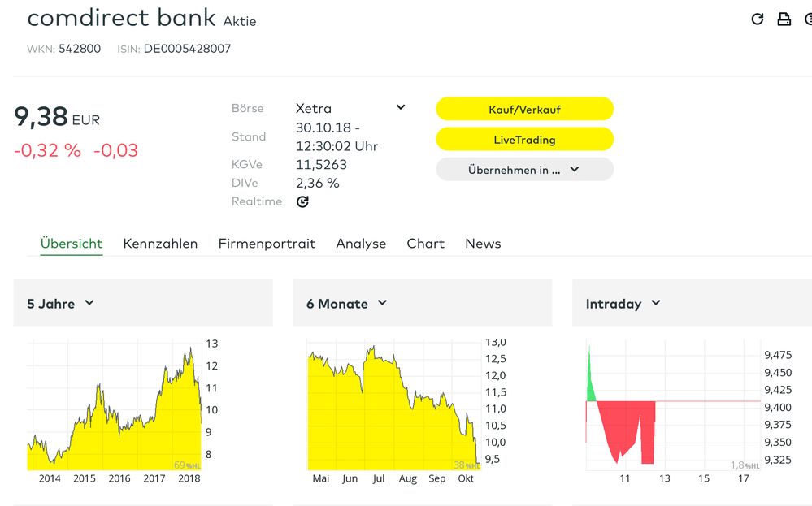This screenshot has width=812, height=506.
Task: Open the Firmenportrait tab
Action: click(x=267, y=244)
